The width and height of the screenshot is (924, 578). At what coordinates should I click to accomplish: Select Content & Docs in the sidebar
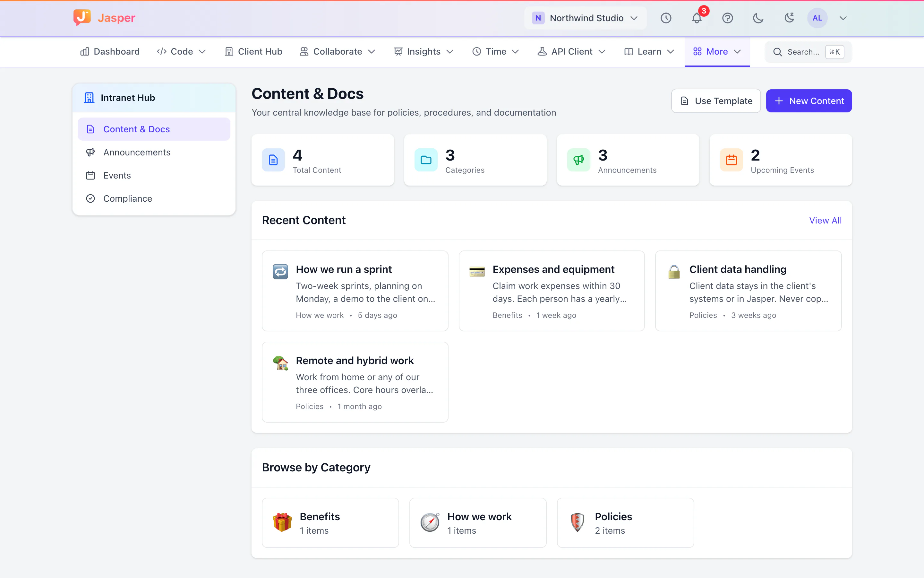coord(154,129)
